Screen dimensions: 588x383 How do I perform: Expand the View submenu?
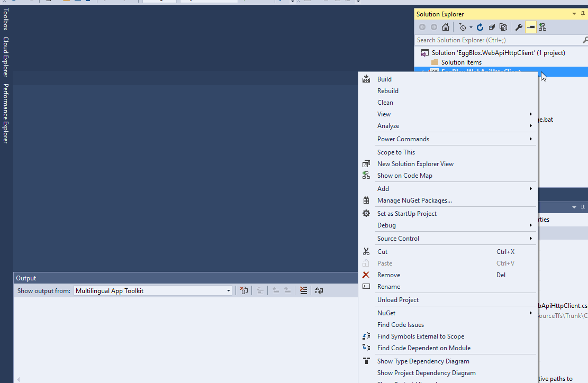pos(448,114)
